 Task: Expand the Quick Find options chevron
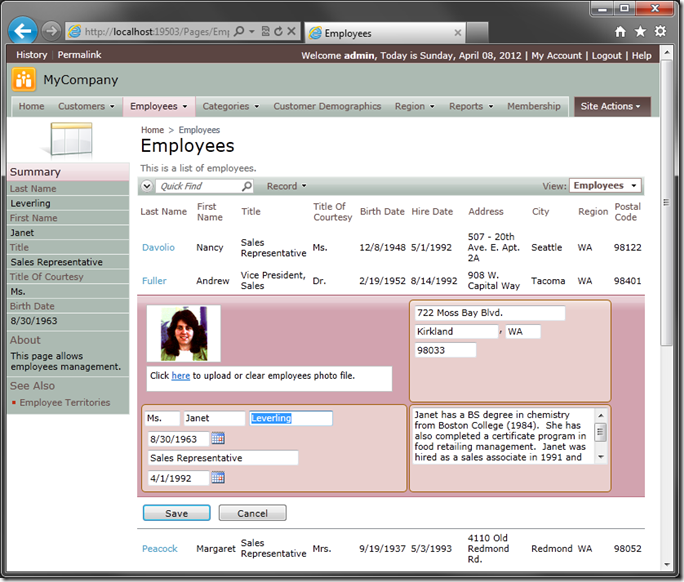[147, 186]
